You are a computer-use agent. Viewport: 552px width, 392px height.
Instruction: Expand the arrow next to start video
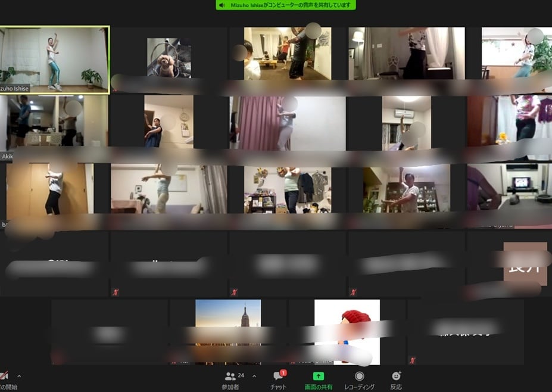tap(19, 376)
